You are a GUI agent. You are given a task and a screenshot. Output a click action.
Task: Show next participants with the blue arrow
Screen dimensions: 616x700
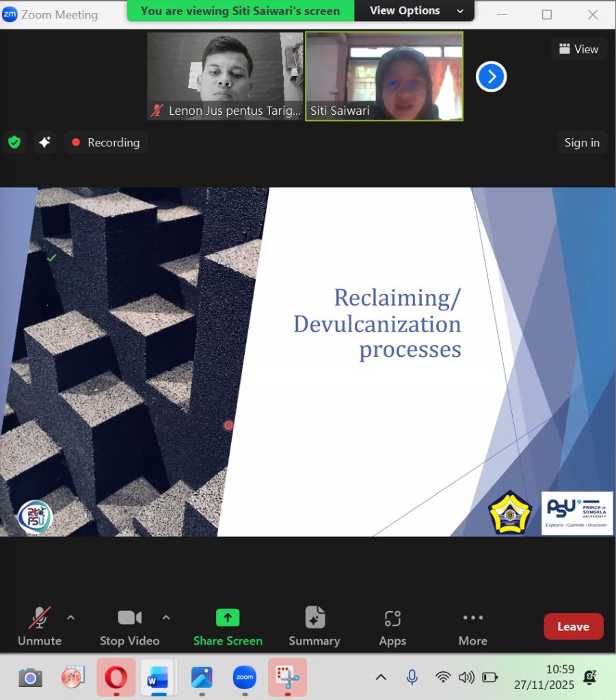coord(491,77)
